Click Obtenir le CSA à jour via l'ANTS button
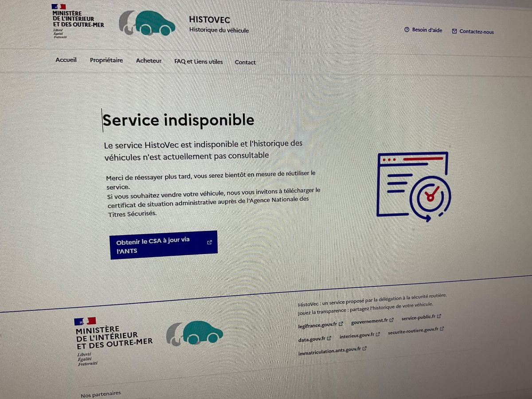The image size is (532, 399). tap(164, 245)
